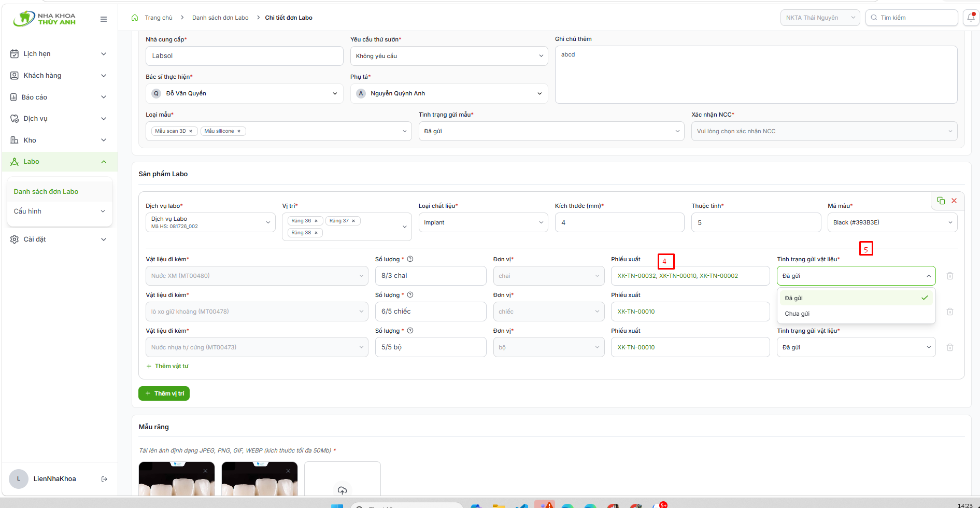Viewport: 980px width, 508px height.
Task: Collapse sidebar with hamburger menu icon
Action: (104, 19)
